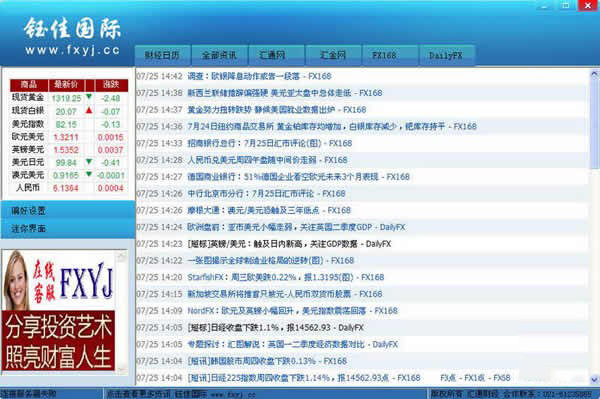
Task: Click the FXYJ online service banner
Action: click(x=59, y=310)
